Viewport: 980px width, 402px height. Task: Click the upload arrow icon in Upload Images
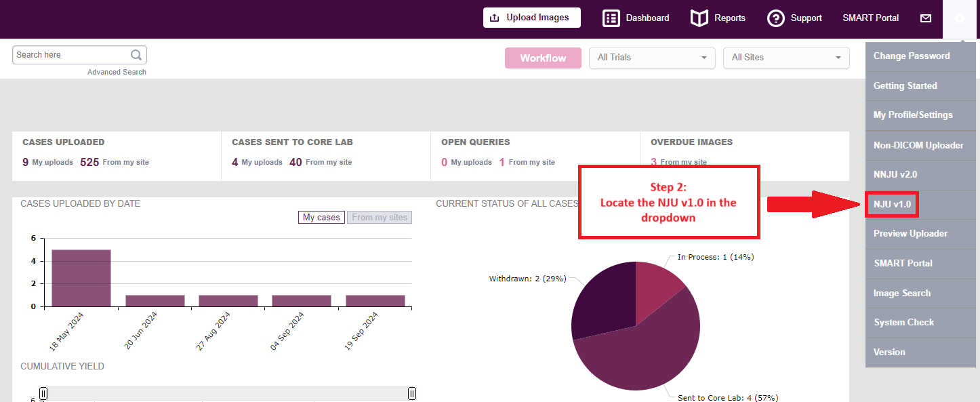click(x=495, y=18)
